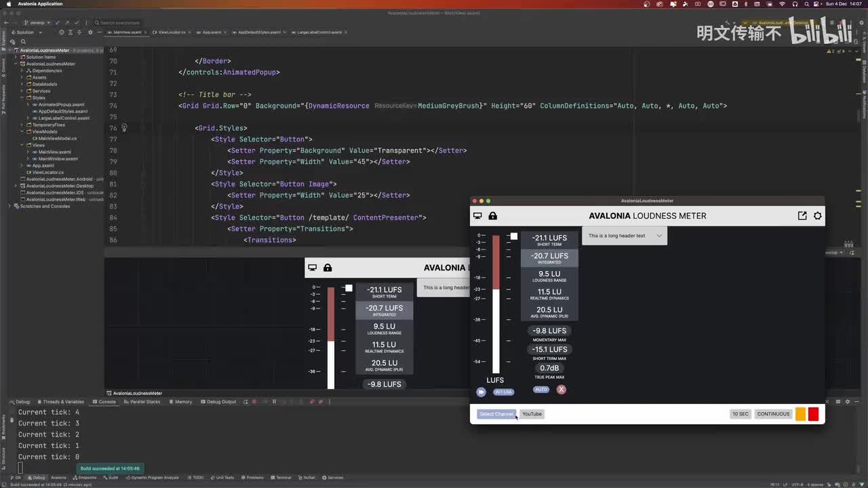Open the Problems tool window
Viewport: 868px width, 488px height.
252,478
